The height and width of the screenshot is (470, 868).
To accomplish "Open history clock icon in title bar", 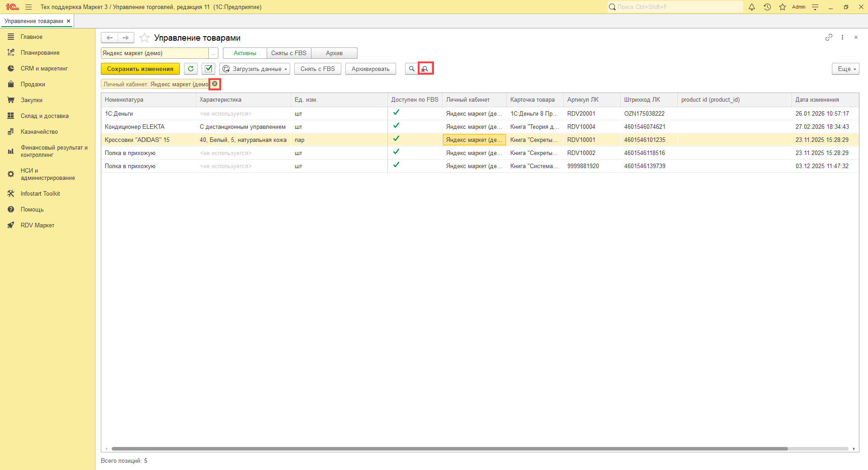I will pos(767,7).
